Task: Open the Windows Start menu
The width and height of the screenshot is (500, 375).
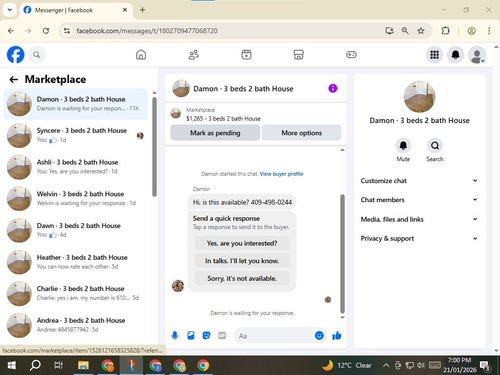Action: point(12,365)
